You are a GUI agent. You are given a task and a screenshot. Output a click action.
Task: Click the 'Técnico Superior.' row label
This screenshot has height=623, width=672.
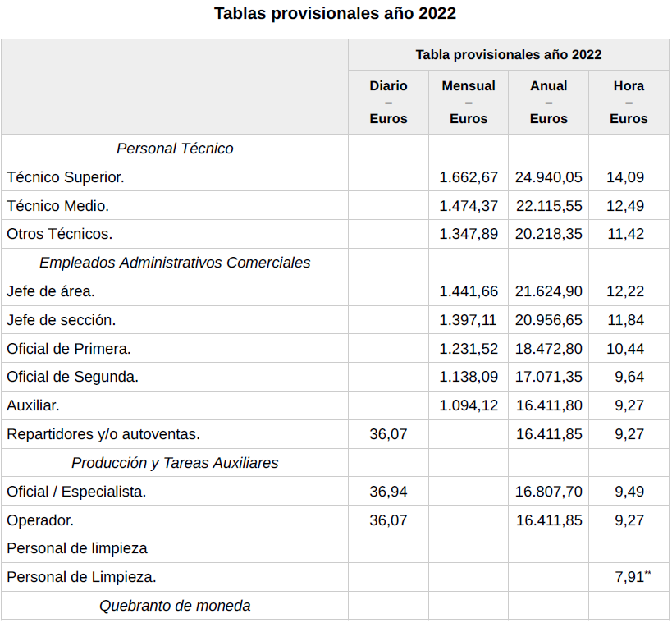(66, 177)
